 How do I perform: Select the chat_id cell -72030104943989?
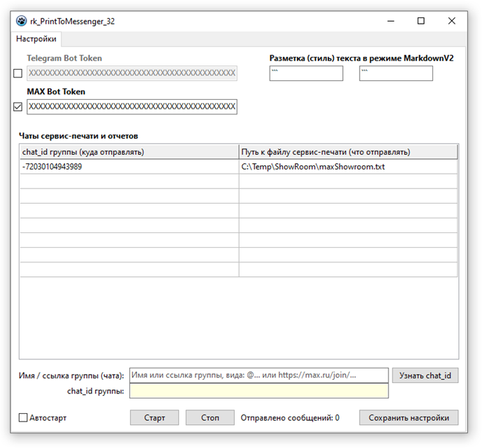pyautogui.click(x=129, y=167)
